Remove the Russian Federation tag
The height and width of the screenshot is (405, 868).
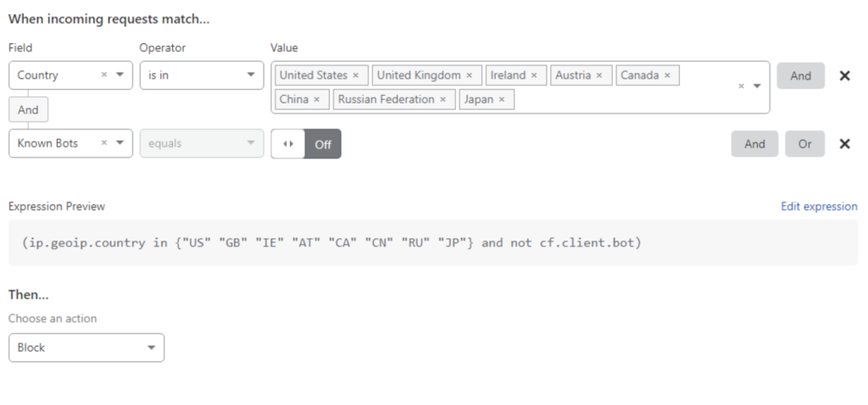pyautogui.click(x=442, y=99)
